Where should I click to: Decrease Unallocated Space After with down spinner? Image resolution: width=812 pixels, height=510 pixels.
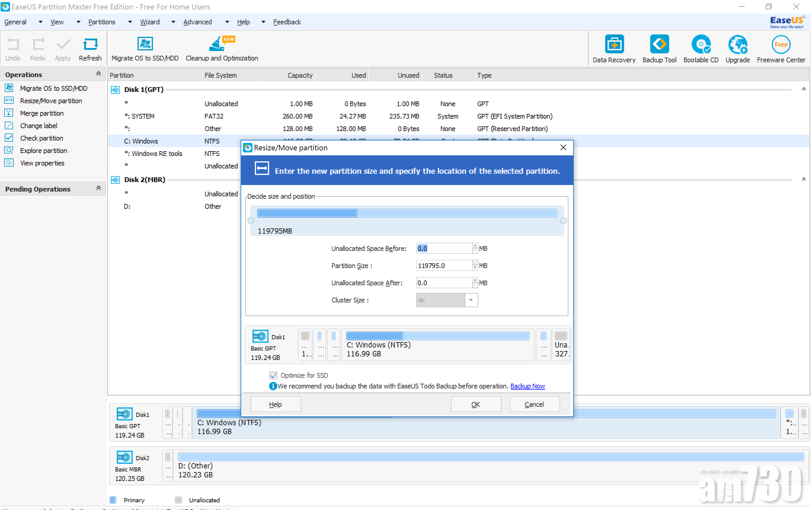475,285
